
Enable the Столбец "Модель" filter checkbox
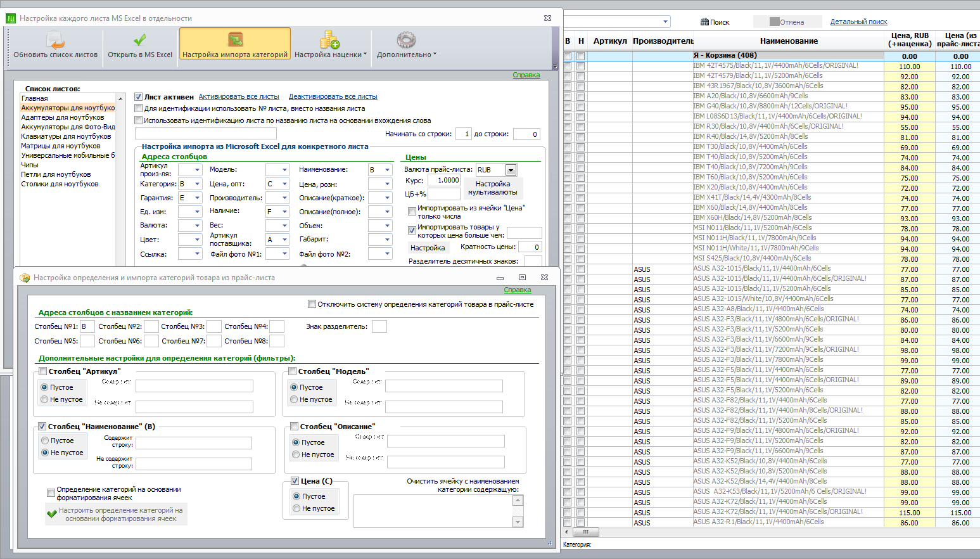[293, 371]
